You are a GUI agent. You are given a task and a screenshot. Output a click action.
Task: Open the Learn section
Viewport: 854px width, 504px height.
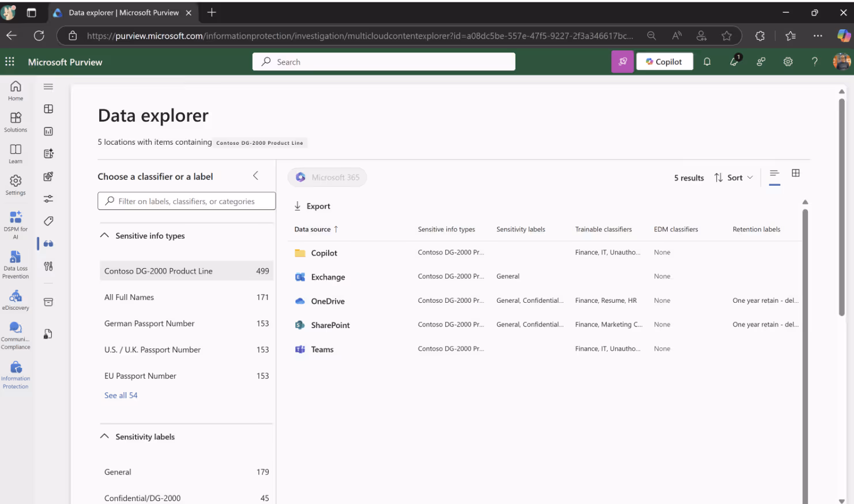coord(16,154)
